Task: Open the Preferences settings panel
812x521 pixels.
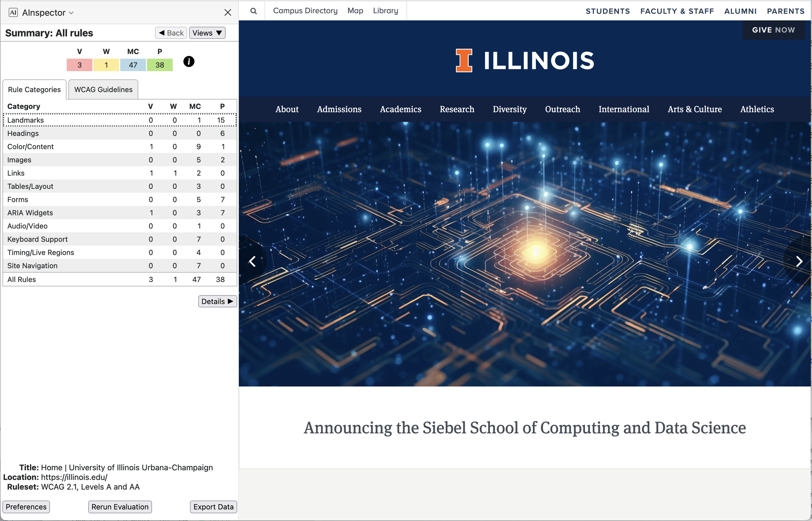Action: coord(26,507)
